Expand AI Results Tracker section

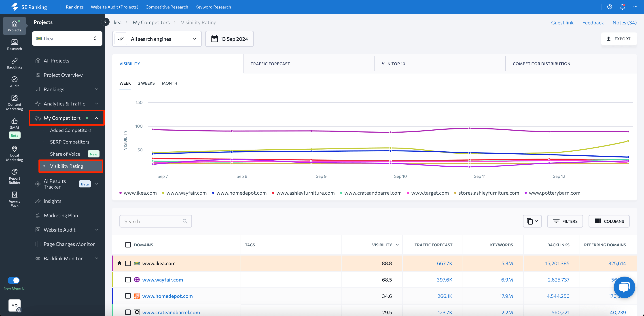97,184
